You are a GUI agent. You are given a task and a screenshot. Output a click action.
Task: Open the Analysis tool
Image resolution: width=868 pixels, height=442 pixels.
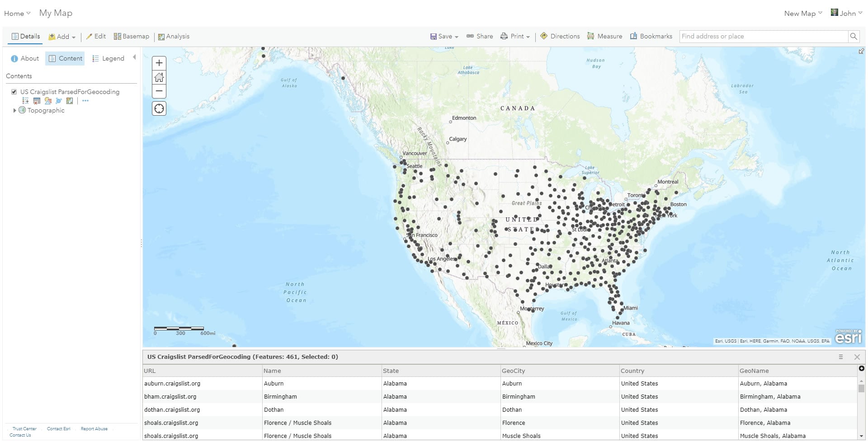coord(174,36)
